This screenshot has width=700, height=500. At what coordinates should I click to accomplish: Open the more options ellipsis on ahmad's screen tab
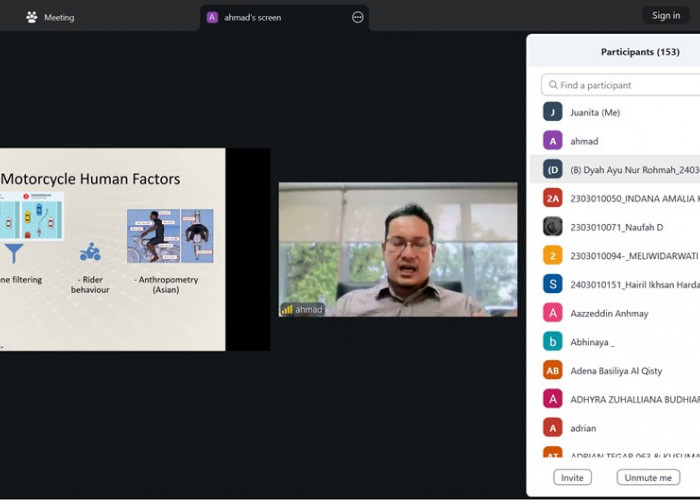pos(357,17)
